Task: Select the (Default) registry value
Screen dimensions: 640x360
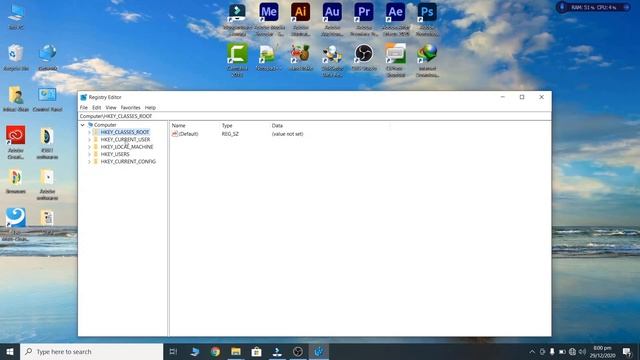Action: (188, 134)
